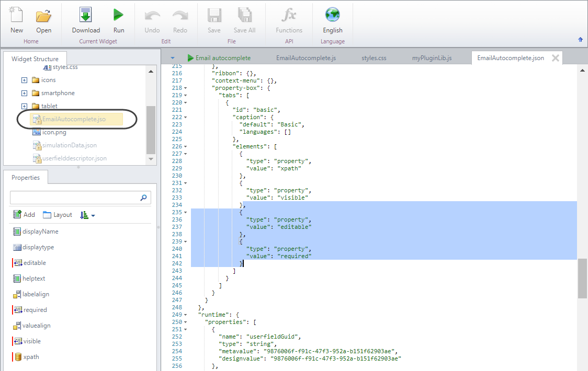The height and width of the screenshot is (371, 588).
Task: Switch to the styles.css tab
Action: (374, 58)
